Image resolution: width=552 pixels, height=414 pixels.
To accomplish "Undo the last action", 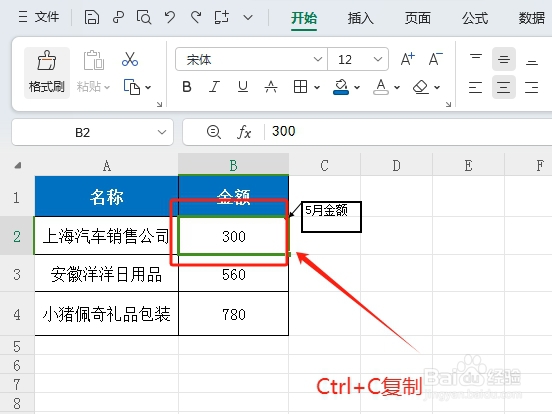I will 170,17.
